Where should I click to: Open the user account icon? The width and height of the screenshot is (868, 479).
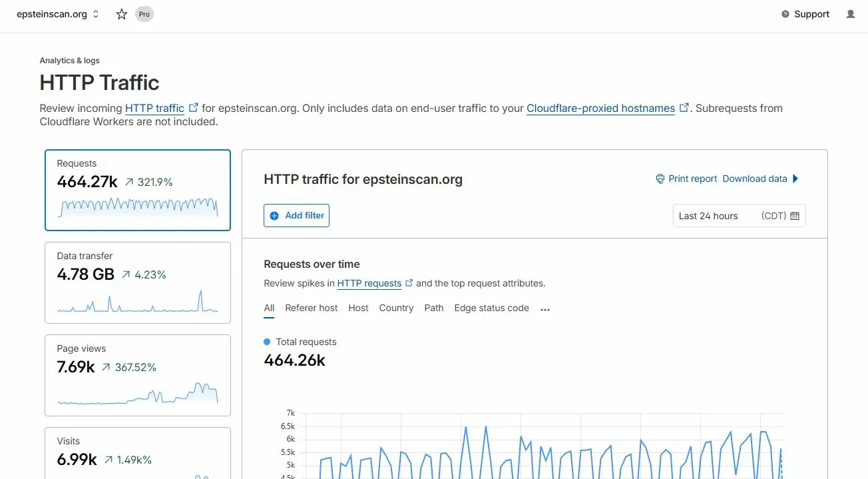pyautogui.click(x=851, y=14)
